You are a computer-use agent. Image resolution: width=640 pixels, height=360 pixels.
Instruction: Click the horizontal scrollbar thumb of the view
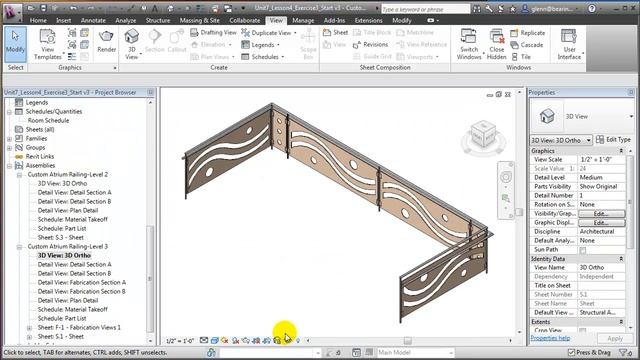(407, 340)
